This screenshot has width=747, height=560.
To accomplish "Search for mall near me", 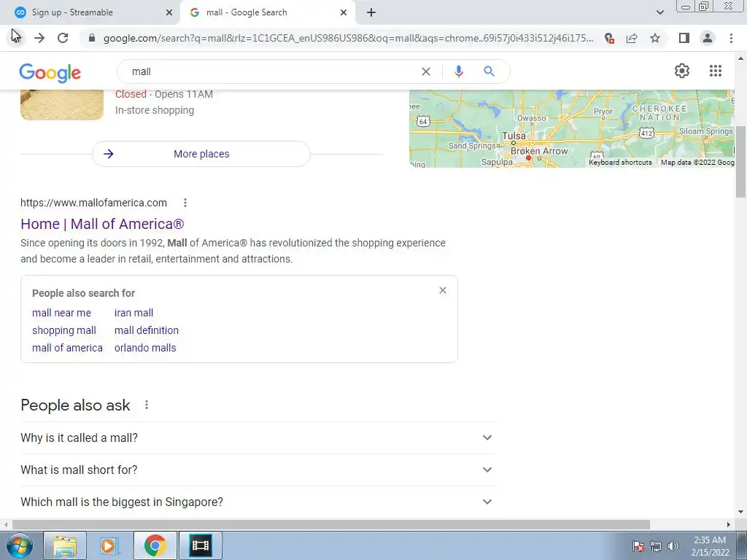I will [x=61, y=313].
